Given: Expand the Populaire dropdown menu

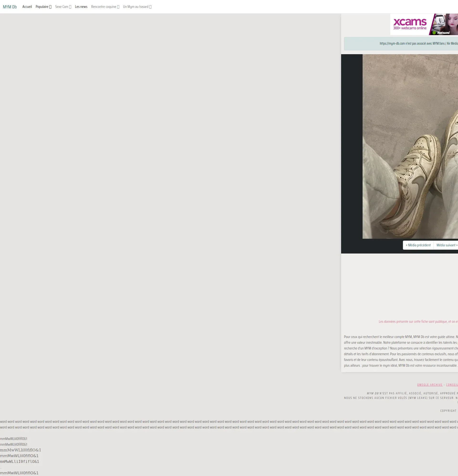Looking at the screenshot, I should pyautogui.click(x=43, y=7).
